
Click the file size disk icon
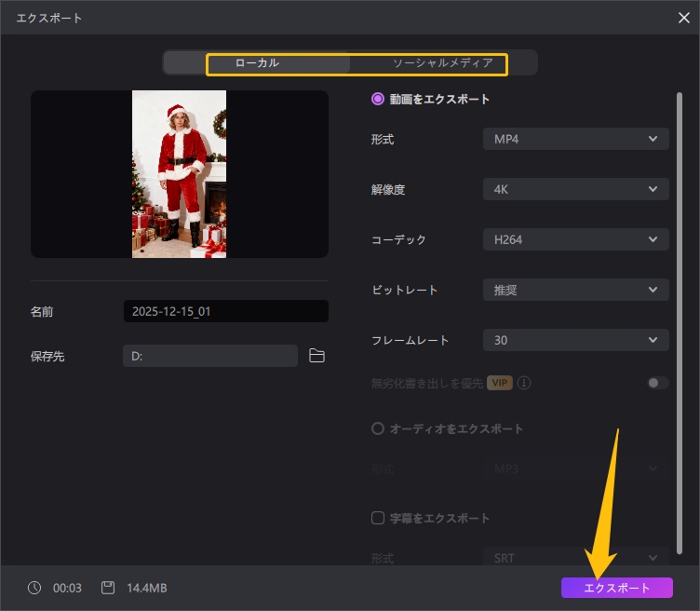(x=108, y=588)
